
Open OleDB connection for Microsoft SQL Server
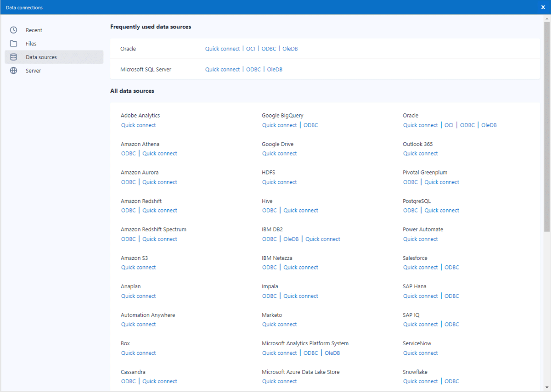click(275, 69)
